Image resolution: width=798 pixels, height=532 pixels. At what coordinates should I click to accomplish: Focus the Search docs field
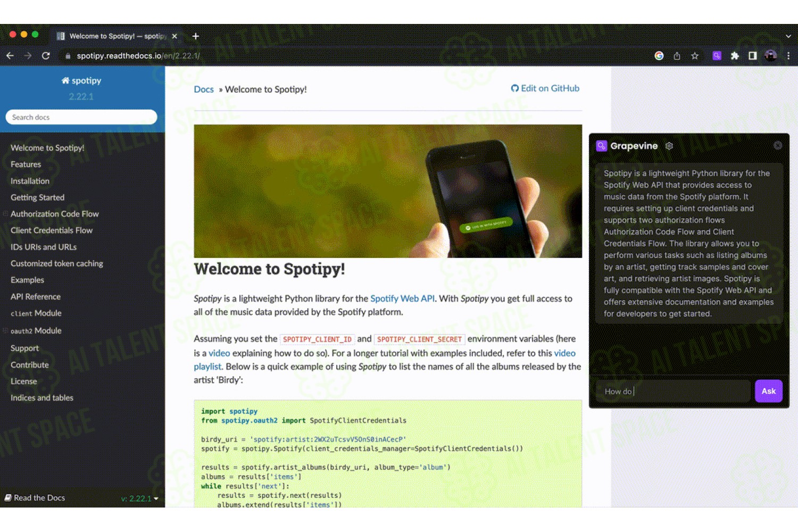[x=81, y=117]
